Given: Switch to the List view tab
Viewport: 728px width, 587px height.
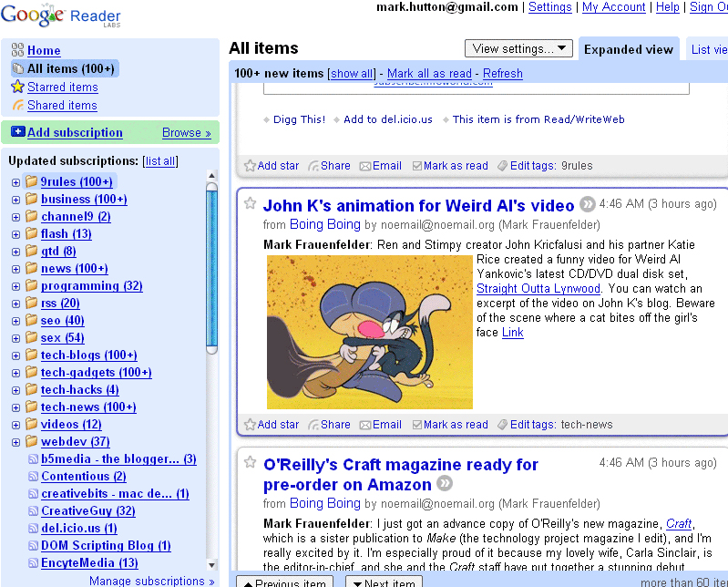Looking at the screenshot, I should 709,49.
